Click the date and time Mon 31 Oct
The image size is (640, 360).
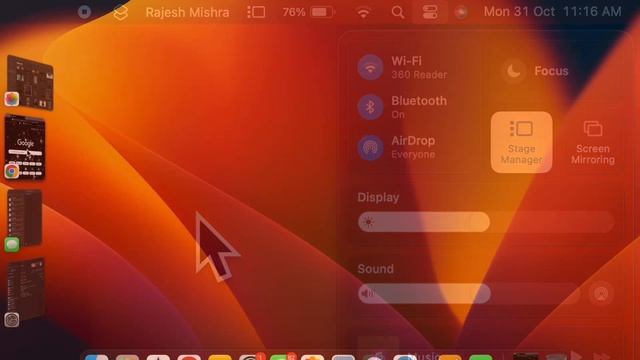[553, 12]
